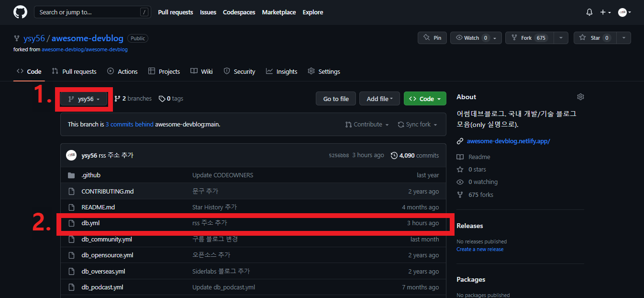This screenshot has width=644, height=298.
Task: Open the create new plus dropdown
Action: (605, 12)
